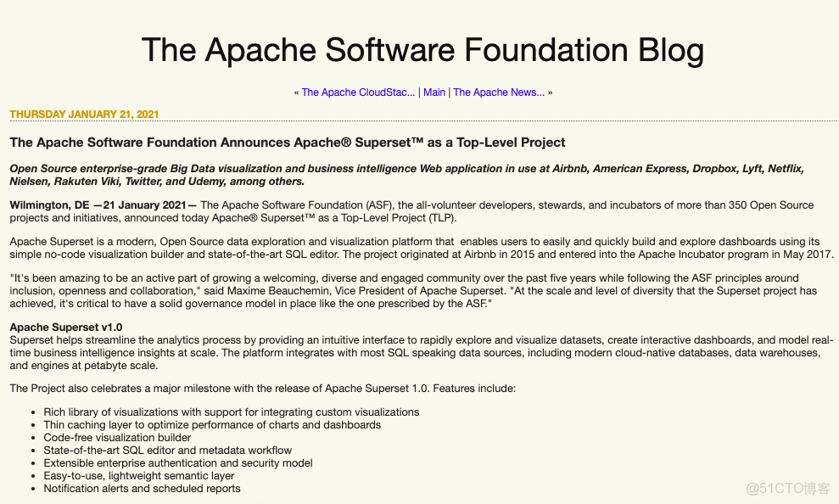
Task: Expand The Apache CloudStac... truncated entry
Action: (358, 92)
